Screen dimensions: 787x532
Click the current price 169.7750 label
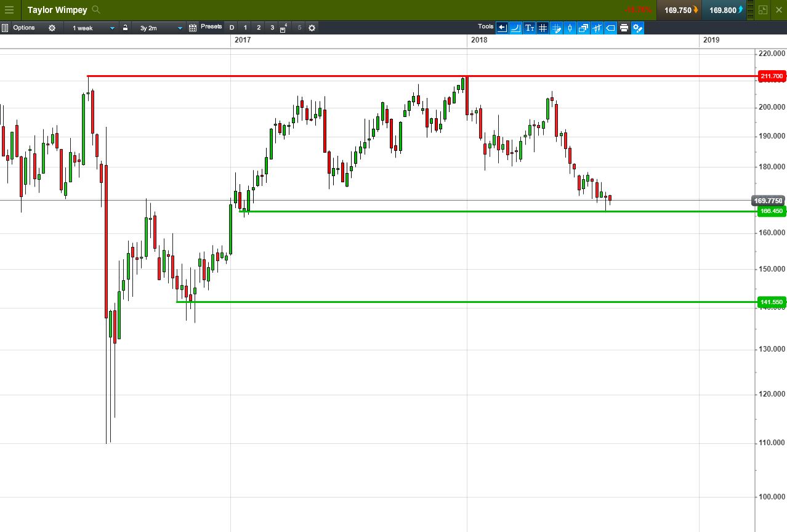click(x=769, y=201)
